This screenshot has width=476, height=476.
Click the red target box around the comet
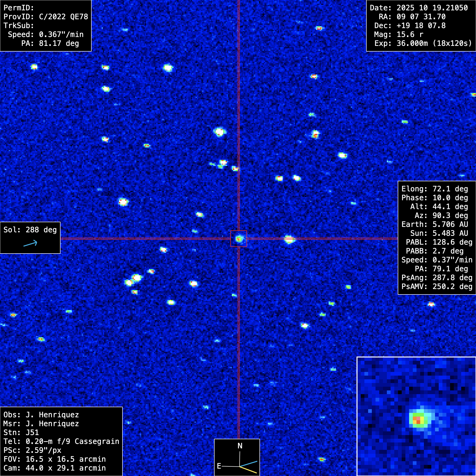[238, 238]
